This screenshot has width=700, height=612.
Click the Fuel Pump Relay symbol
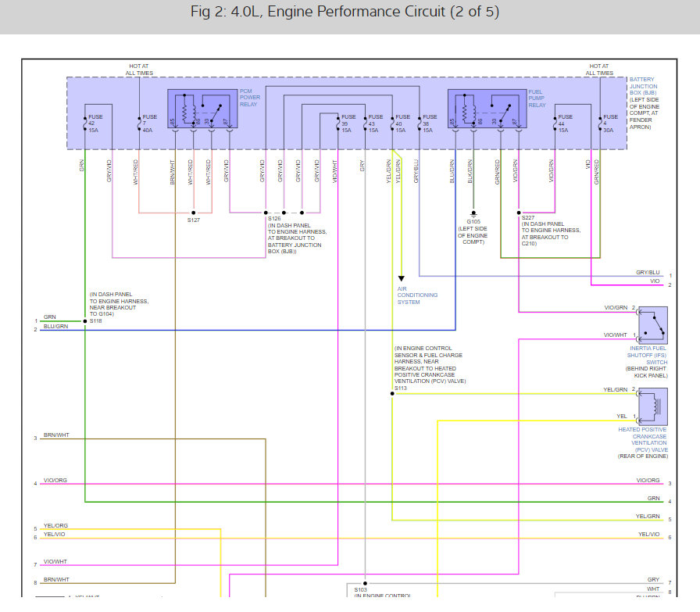[487, 109]
